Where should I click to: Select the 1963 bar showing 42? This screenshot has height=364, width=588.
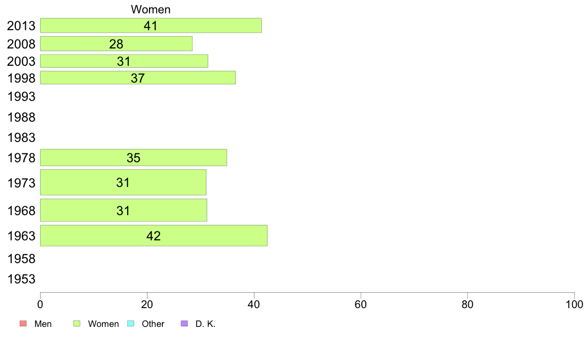[x=154, y=235]
